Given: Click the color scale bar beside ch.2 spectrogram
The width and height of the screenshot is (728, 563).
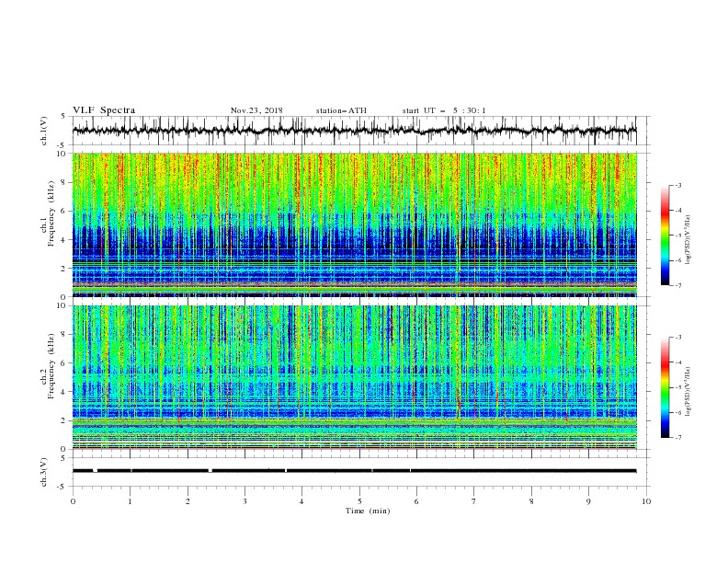Looking at the screenshot, I should [665, 387].
